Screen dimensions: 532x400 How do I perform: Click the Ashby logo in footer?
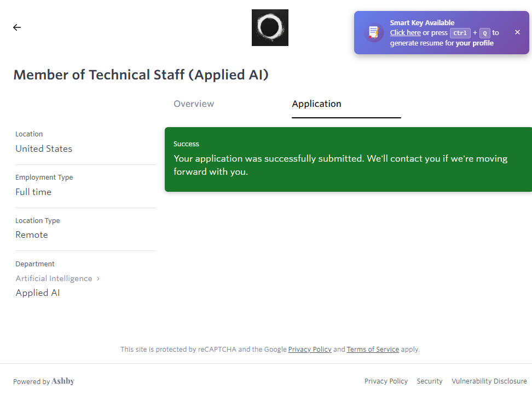click(x=63, y=381)
